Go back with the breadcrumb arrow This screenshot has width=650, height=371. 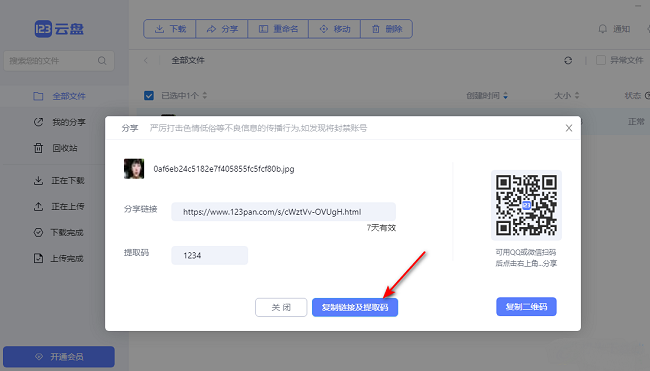coord(146,61)
